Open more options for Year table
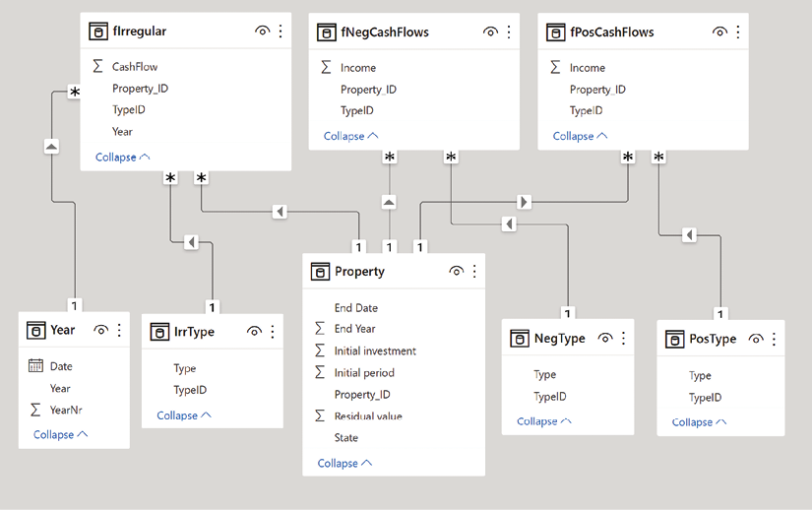 click(119, 331)
